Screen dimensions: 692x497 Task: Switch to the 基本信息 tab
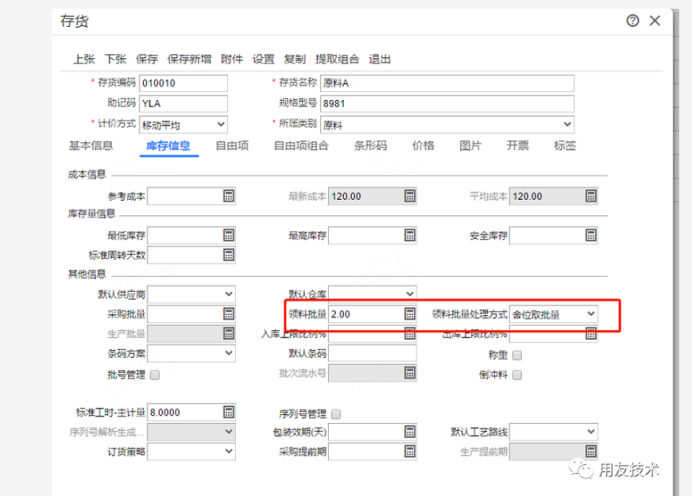[x=90, y=146]
